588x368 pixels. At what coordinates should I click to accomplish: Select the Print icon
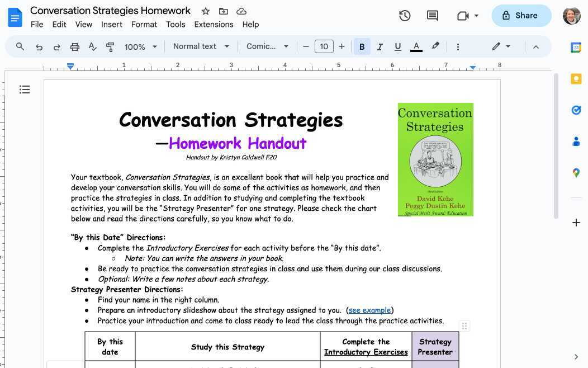pos(74,46)
